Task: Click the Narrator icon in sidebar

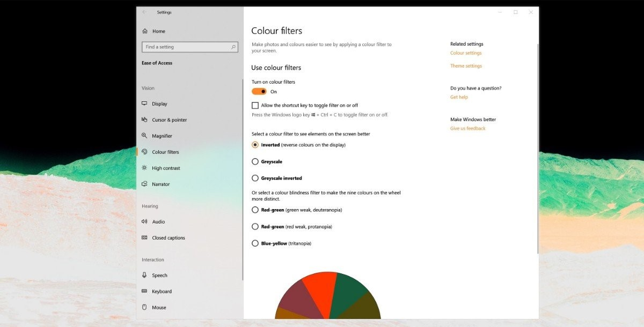Action: pyautogui.click(x=145, y=184)
